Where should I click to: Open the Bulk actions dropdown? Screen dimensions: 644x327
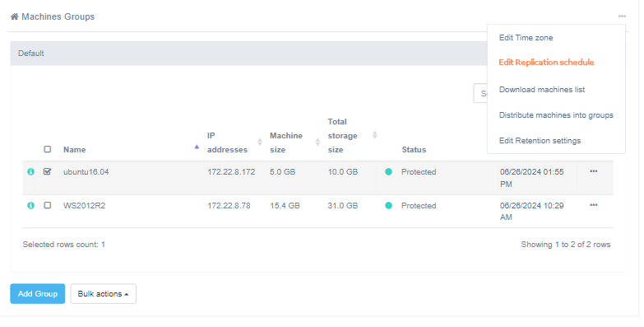(103, 294)
